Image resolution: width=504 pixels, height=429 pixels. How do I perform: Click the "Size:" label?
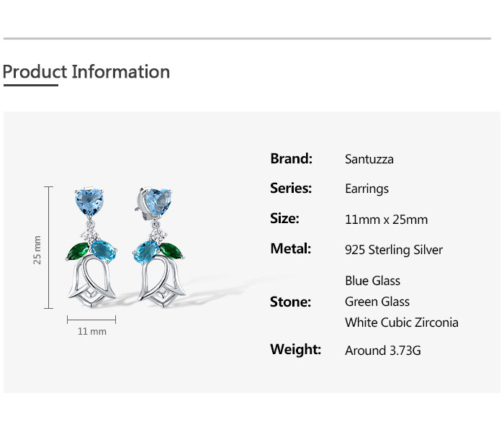[x=284, y=219]
